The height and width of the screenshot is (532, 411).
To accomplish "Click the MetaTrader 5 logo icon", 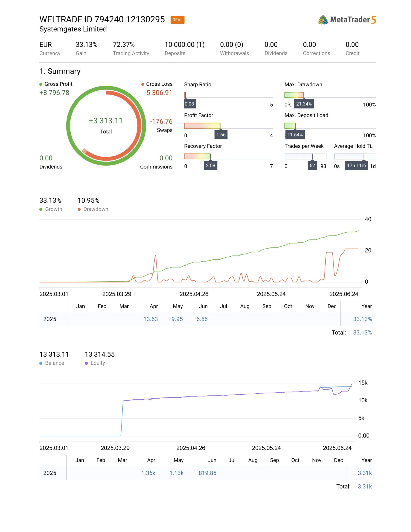I will click(323, 20).
